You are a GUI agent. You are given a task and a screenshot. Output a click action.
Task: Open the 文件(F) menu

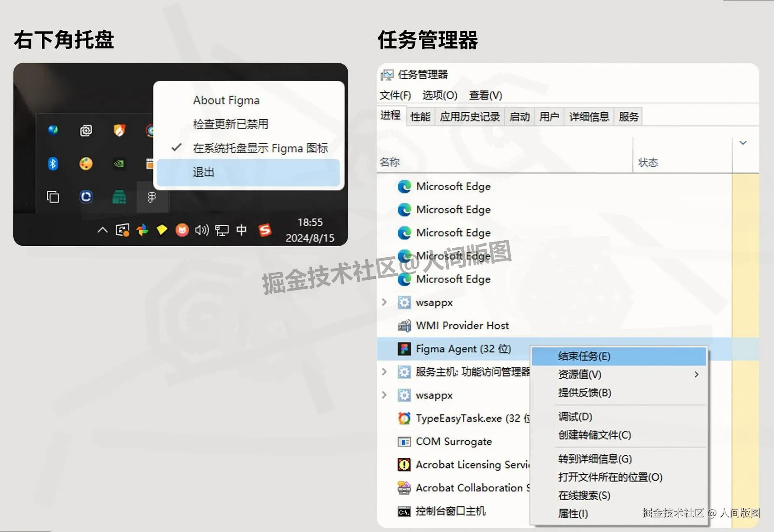click(395, 95)
